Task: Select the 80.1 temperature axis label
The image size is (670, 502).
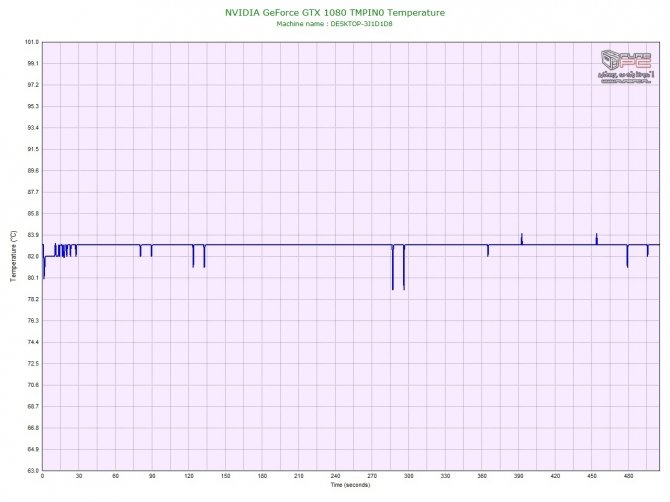Action: click(32, 278)
